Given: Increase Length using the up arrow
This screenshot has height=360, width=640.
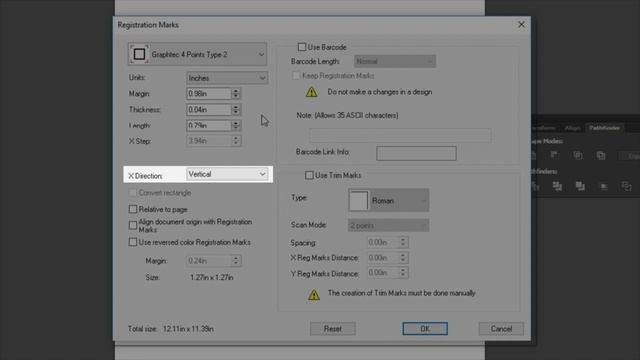Looking at the screenshot, I should pos(236,122).
